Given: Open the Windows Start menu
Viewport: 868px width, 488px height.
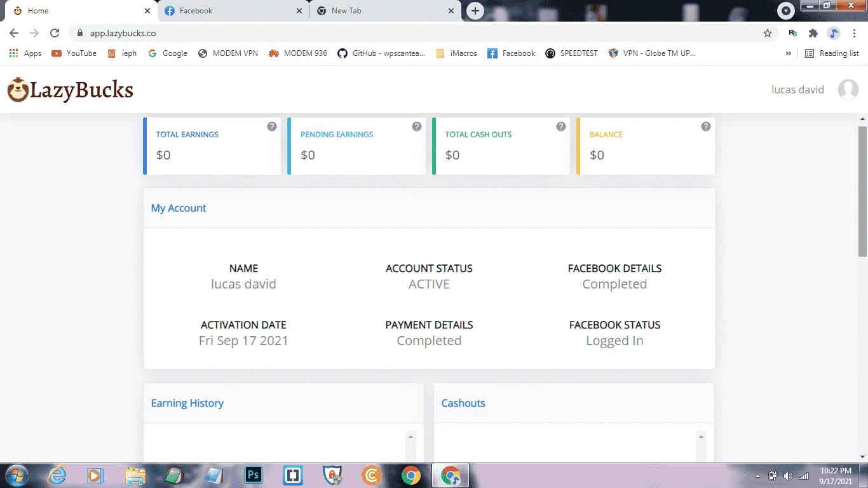Looking at the screenshot, I should (x=16, y=475).
